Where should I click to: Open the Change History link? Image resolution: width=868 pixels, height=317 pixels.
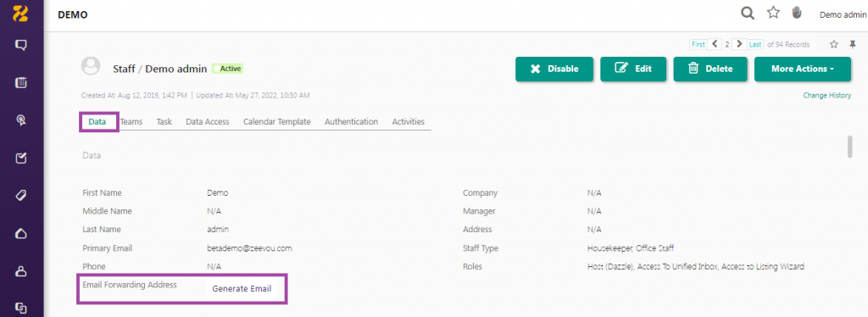pyautogui.click(x=827, y=96)
